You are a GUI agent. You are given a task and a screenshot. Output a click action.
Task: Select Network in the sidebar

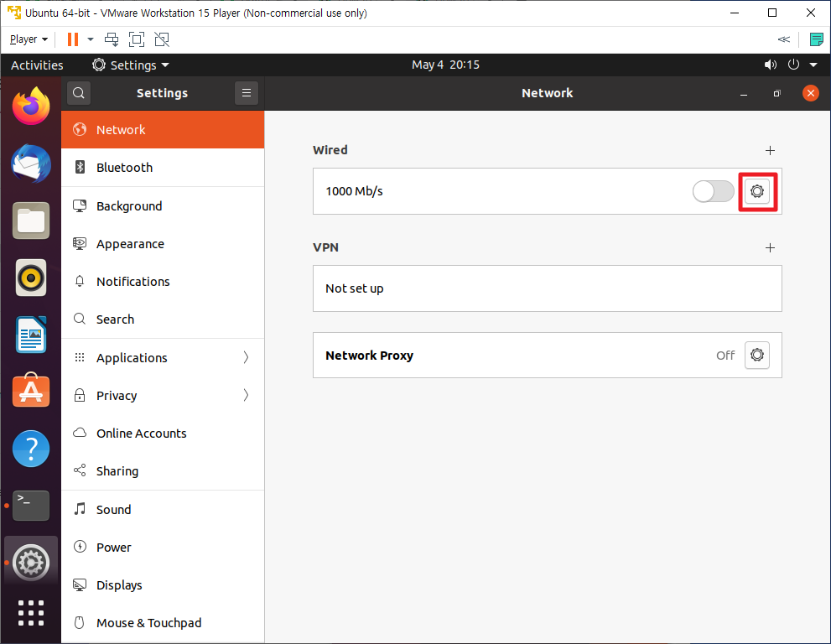coord(163,129)
